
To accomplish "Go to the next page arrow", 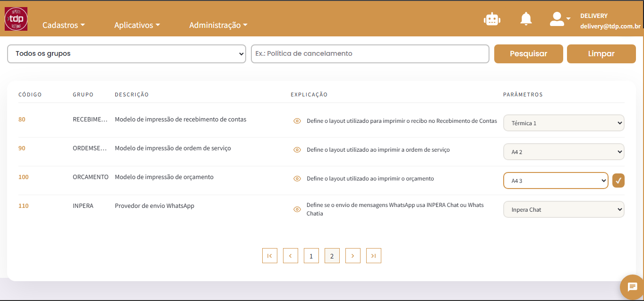I will point(352,256).
